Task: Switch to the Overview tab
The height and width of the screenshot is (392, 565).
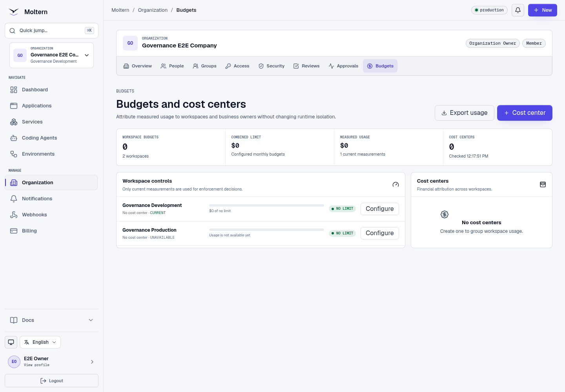Action: tap(138, 66)
